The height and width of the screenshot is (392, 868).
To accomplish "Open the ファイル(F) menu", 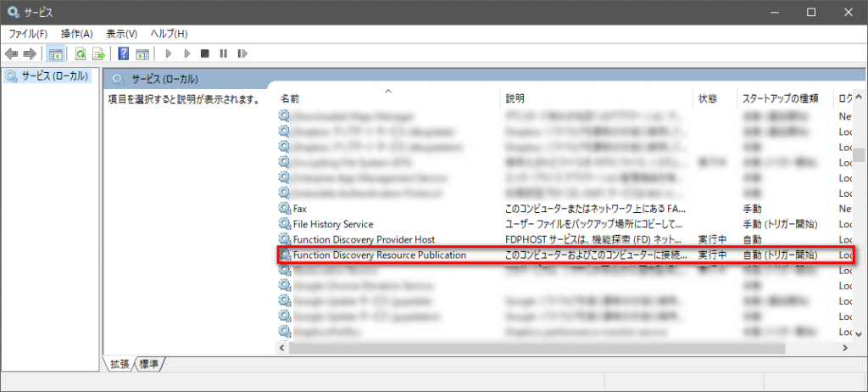I will click(28, 33).
